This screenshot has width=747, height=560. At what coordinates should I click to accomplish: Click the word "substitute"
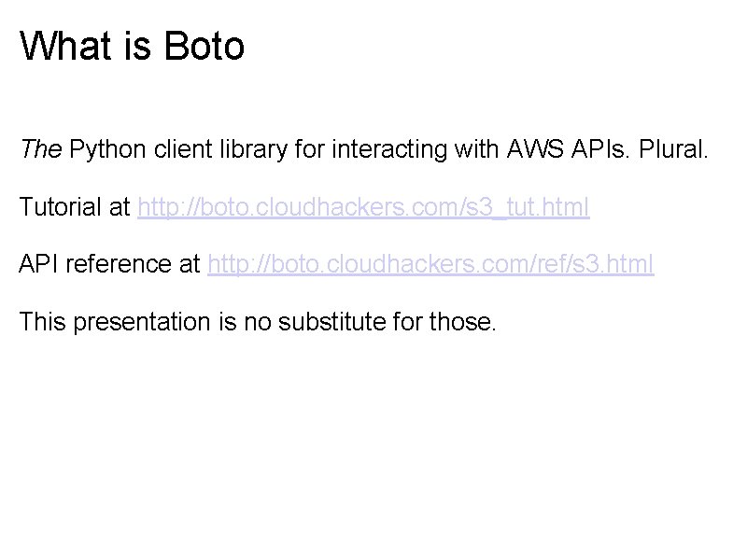click(x=351, y=323)
